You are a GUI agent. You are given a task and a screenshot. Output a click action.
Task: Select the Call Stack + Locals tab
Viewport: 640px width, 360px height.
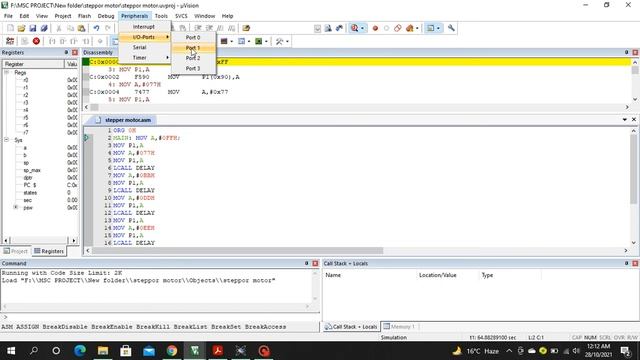point(351,327)
